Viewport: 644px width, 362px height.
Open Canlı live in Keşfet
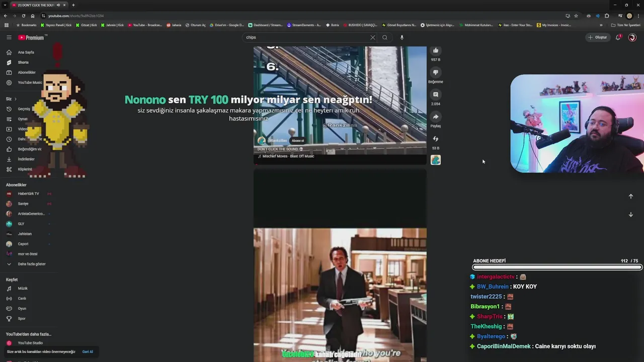coord(22,299)
